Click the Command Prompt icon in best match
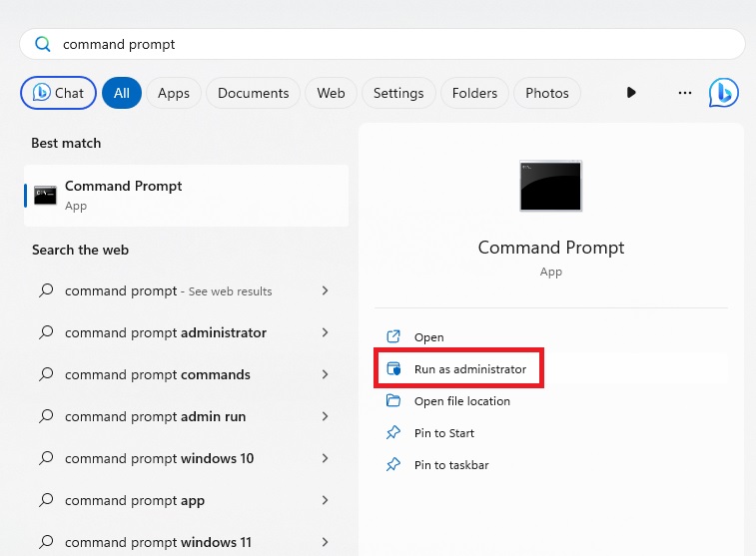 click(45, 195)
